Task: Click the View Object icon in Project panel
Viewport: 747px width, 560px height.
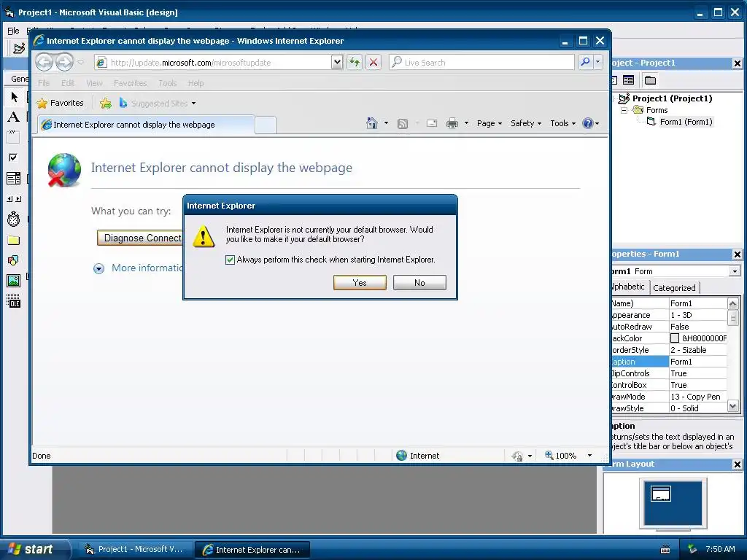Action: [x=628, y=80]
